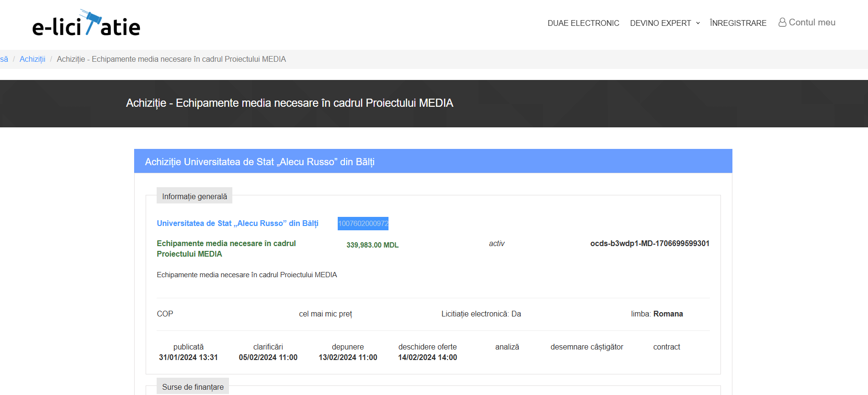Open the Contul meu account link

[x=811, y=23]
